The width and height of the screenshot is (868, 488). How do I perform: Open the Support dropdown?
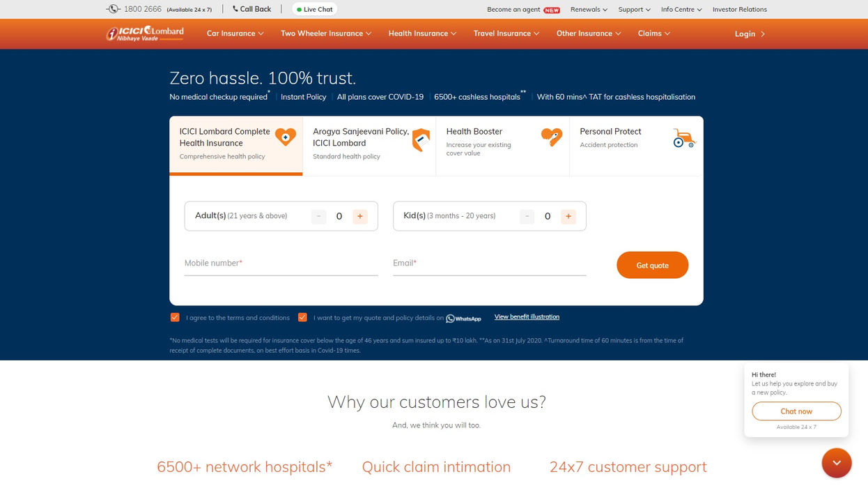coord(634,9)
